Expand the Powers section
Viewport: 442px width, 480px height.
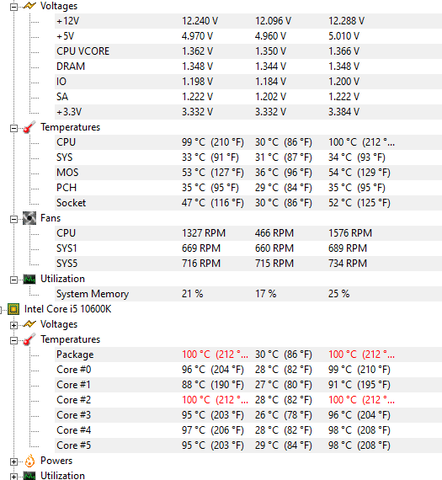pos(14,462)
